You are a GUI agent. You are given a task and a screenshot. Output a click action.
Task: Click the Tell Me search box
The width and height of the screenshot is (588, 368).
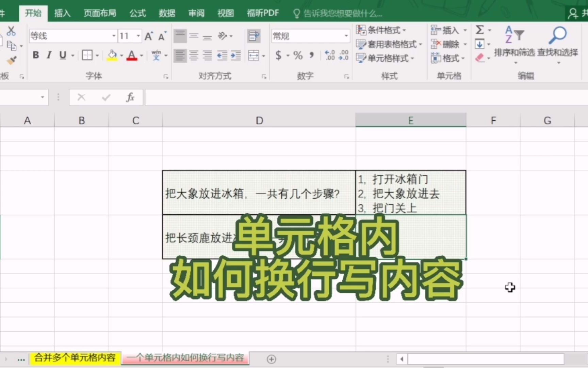(x=338, y=14)
